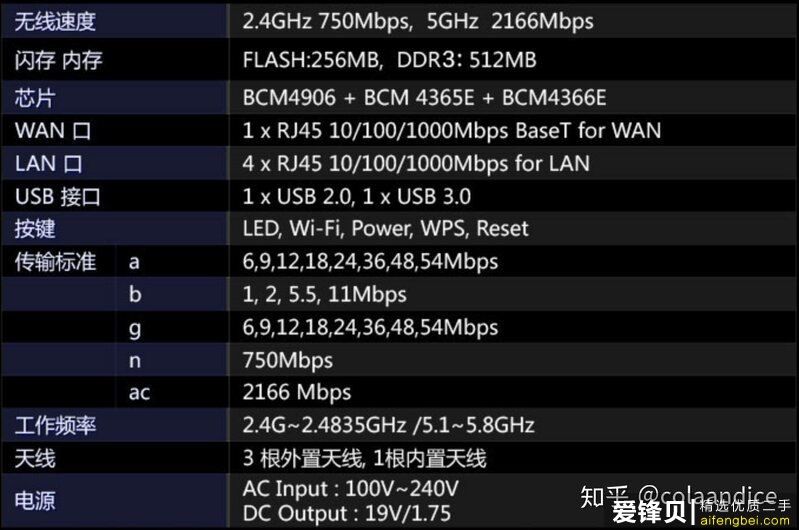Select the LED, Wi-Fi, Power, WPS, Reset text
This screenshot has width=799, height=530.
coord(385,229)
